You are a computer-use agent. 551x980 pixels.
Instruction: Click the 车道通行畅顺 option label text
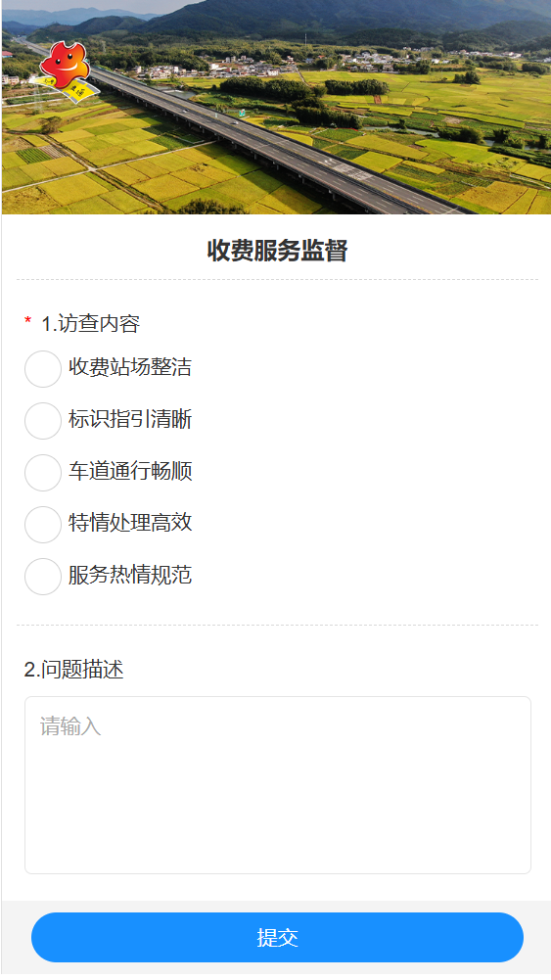130,471
